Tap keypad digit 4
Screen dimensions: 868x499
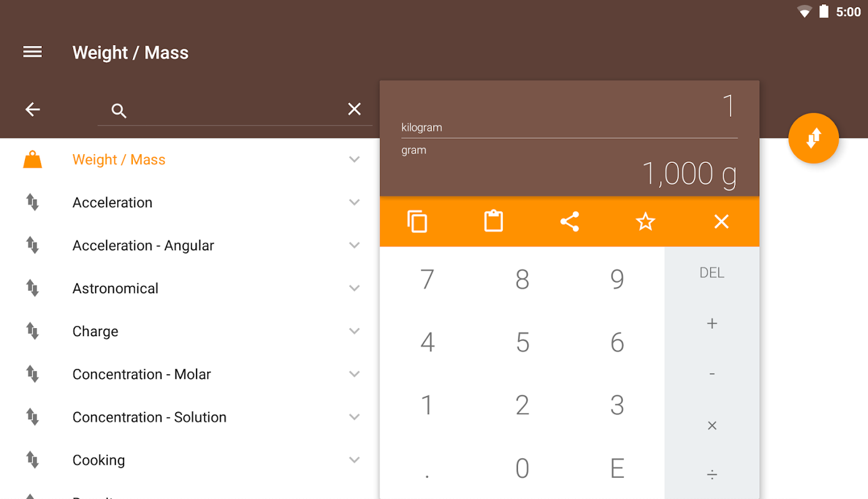click(427, 342)
